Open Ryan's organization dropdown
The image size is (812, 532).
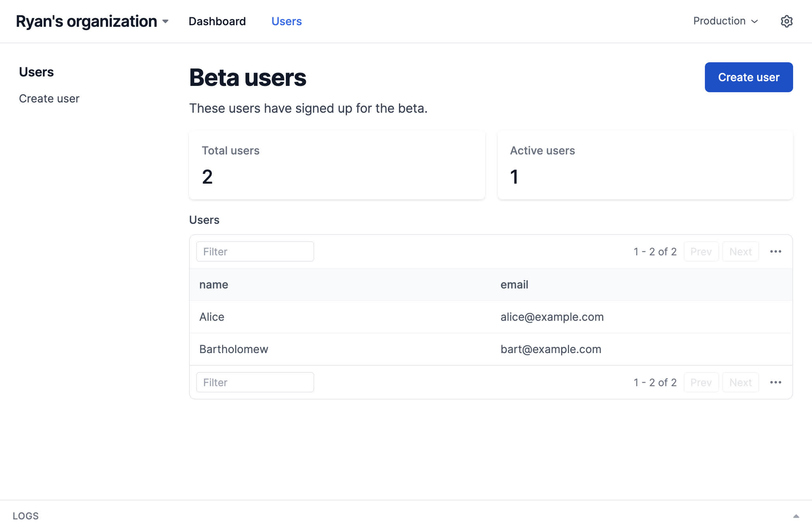[x=92, y=21]
